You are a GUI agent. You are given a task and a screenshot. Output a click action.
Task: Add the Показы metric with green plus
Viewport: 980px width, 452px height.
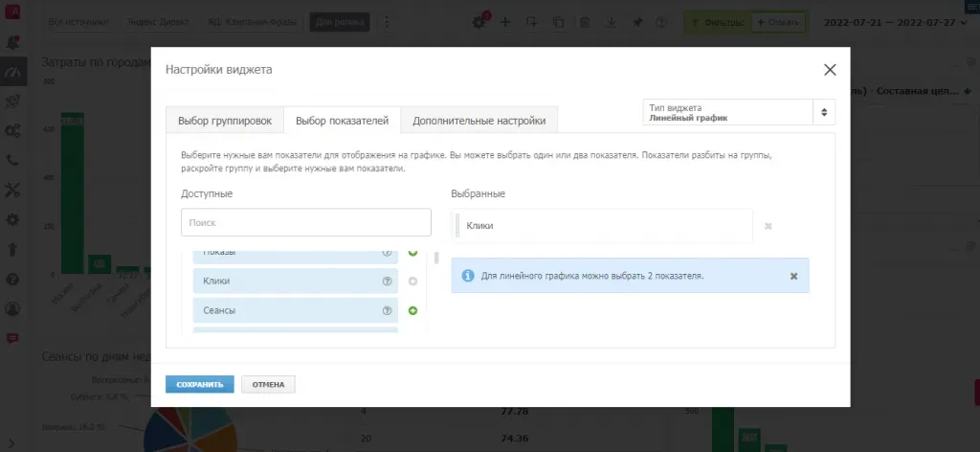tap(412, 253)
